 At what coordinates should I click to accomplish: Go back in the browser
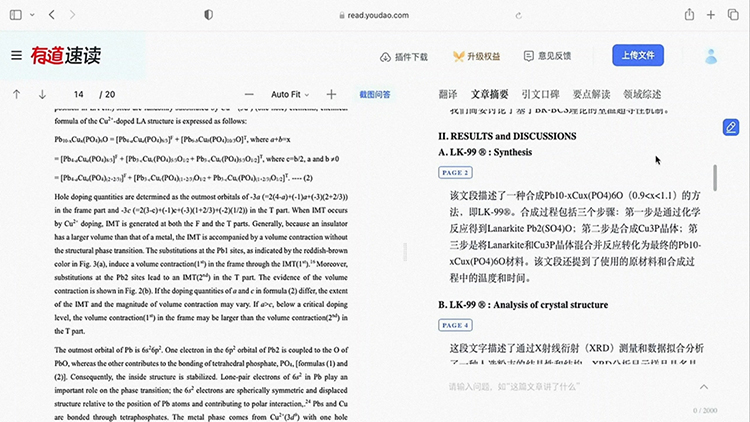click(x=52, y=15)
